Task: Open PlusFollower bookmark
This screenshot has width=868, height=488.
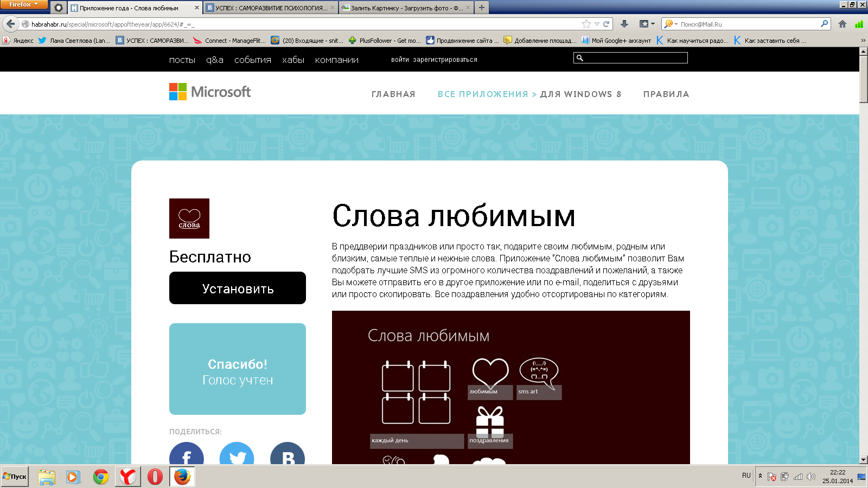Action: (x=385, y=41)
